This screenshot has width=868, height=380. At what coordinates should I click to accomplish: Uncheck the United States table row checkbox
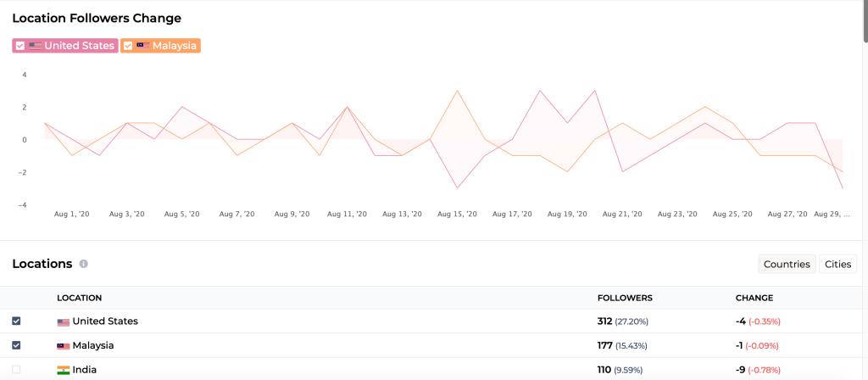point(17,321)
